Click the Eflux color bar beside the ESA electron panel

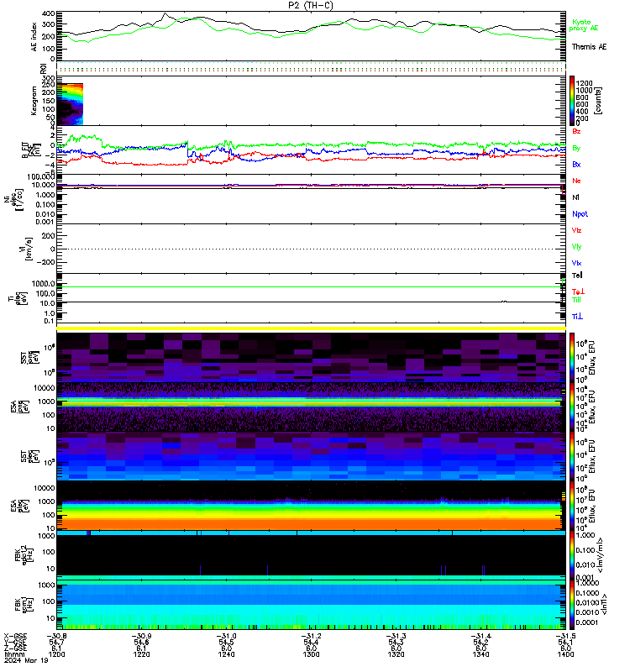572,506
